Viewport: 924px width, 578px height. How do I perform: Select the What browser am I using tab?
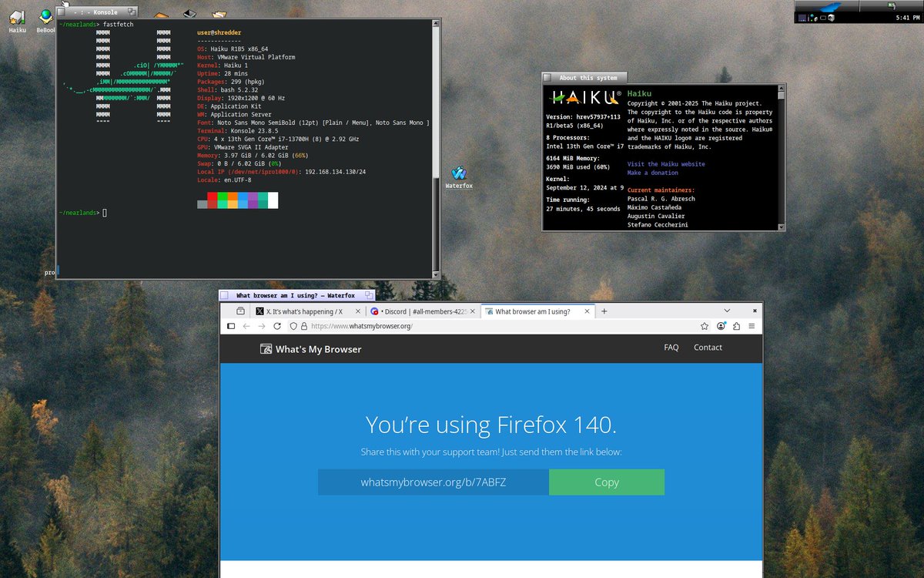(x=537, y=311)
